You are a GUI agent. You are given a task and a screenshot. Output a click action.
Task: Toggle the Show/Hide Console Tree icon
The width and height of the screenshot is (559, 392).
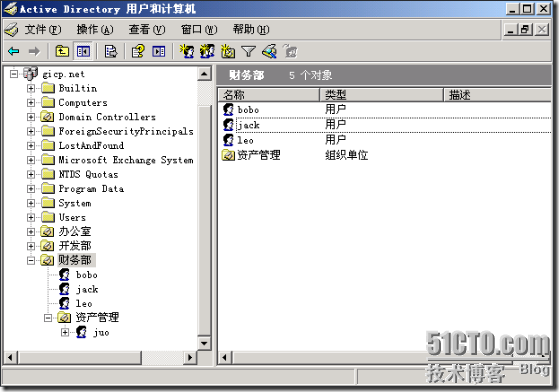(x=83, y=51)
